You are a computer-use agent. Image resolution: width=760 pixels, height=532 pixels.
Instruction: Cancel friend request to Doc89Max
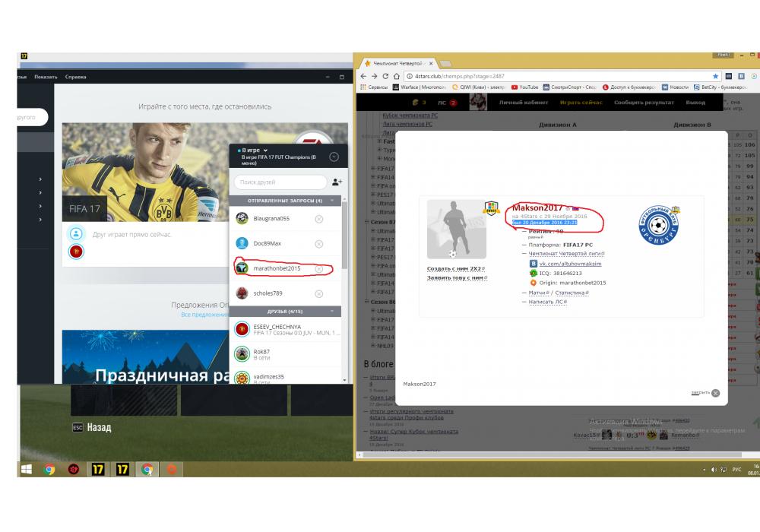(x=319, y=244)
